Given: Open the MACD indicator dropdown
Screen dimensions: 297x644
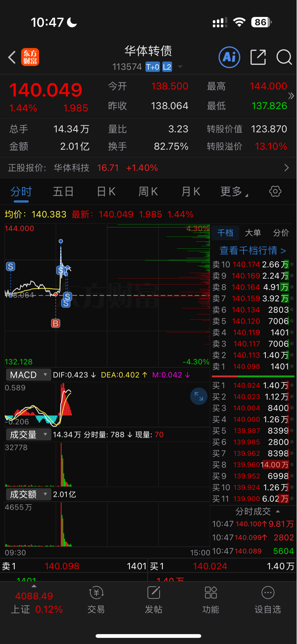Looking at the screenshot, I should (29, 375).
